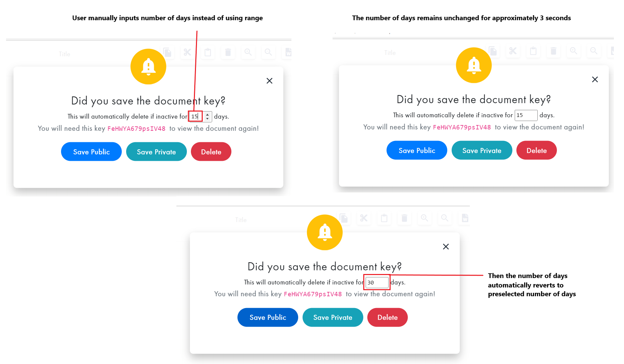
Task: Select the copy icon in bottom toolbar
Action: point(344,218)
